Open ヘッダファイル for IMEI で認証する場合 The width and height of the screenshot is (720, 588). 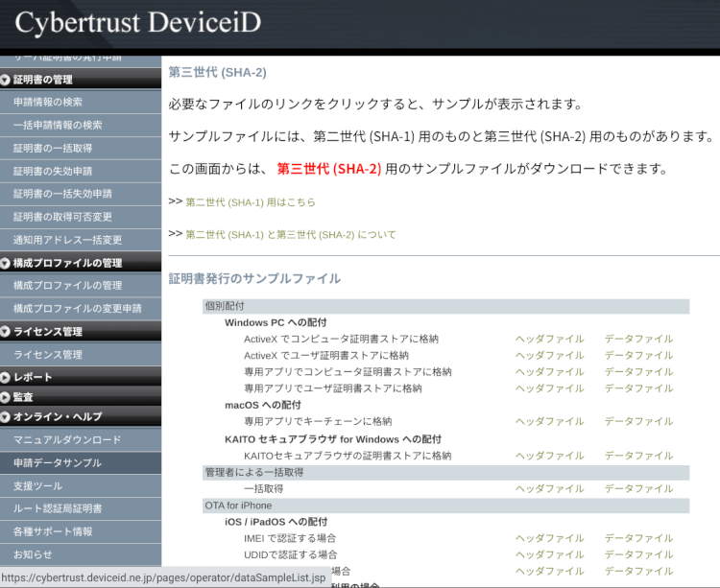coord(550,538)
